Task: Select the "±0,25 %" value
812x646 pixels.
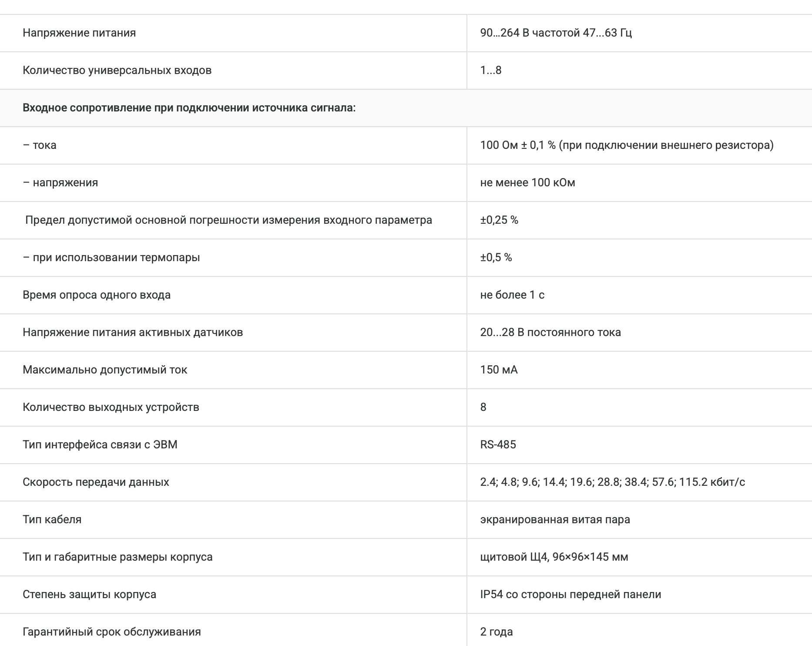Action: click(499, 220)
